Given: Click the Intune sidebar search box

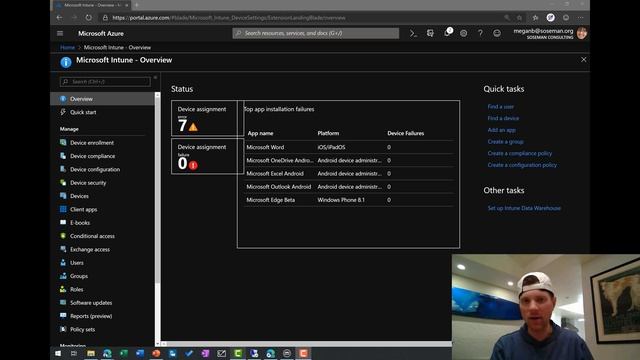Looking at the screenshot, I should tap(105, 82).
